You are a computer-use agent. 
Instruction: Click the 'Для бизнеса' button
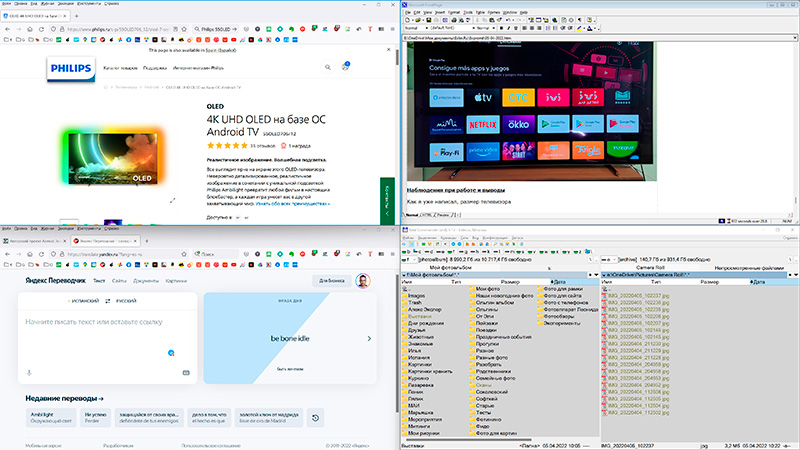click(330, 281)
